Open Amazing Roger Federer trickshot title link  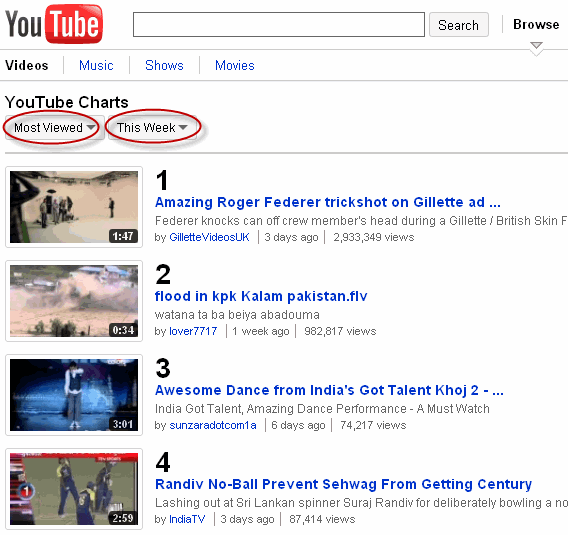(x=327, y=202)
